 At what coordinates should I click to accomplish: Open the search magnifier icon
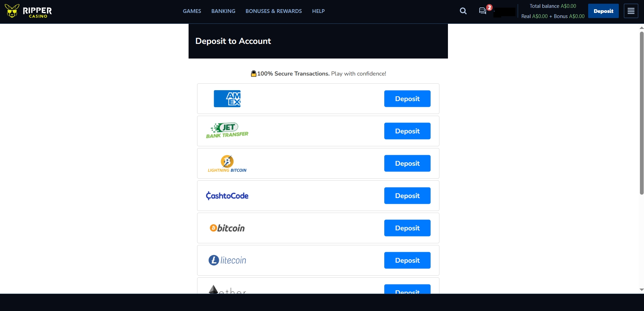point(463,11)
